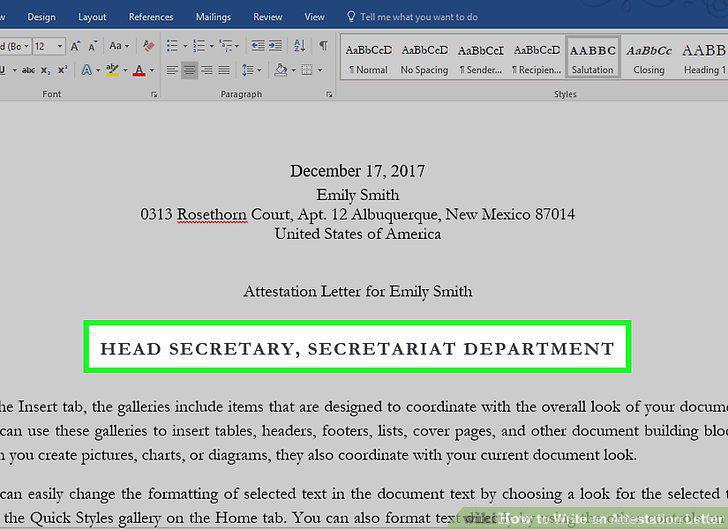Viewport: 728px width, 529px height.
Task: Open the Paragraph dialog launcher
Action: pyautogui.click(x=329, y=94)
